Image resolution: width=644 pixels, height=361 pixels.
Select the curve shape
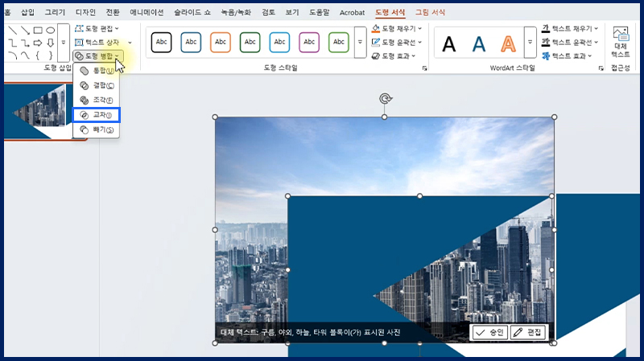pos(26,55)
